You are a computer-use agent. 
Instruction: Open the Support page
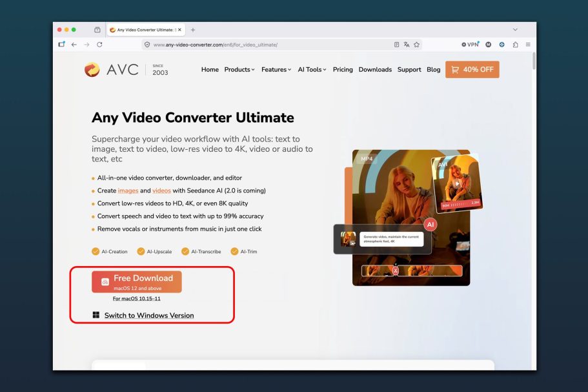click(409, 69)
